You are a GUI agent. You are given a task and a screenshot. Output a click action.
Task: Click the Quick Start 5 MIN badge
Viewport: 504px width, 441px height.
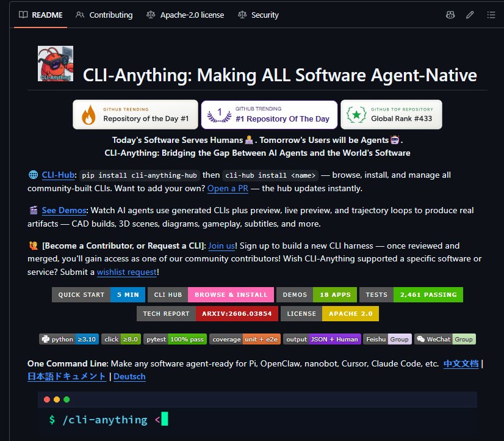(98, 294)
